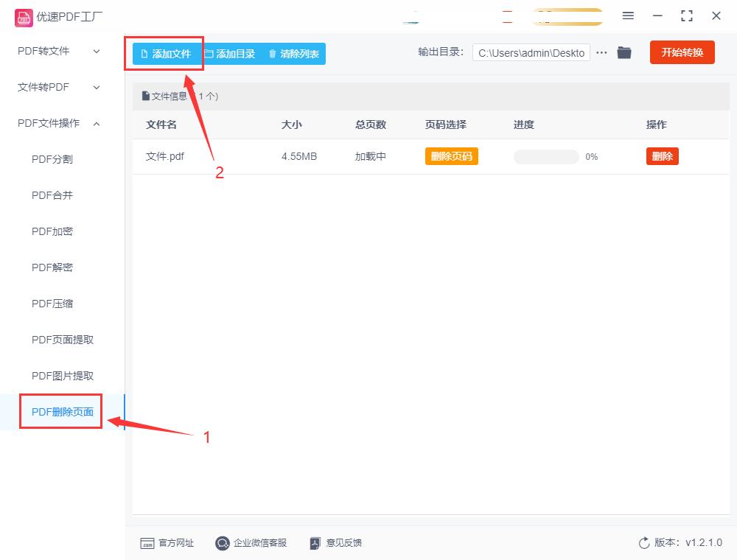737x560 pixels.
Task: Click the output directory path field
Action: [x=531, y=52]
